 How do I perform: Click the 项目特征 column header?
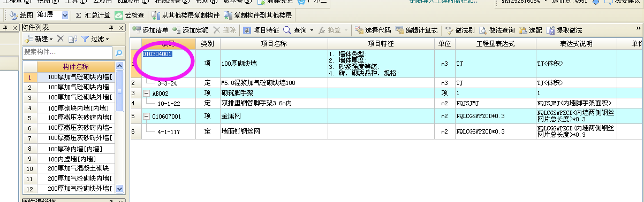coord(381,43)
